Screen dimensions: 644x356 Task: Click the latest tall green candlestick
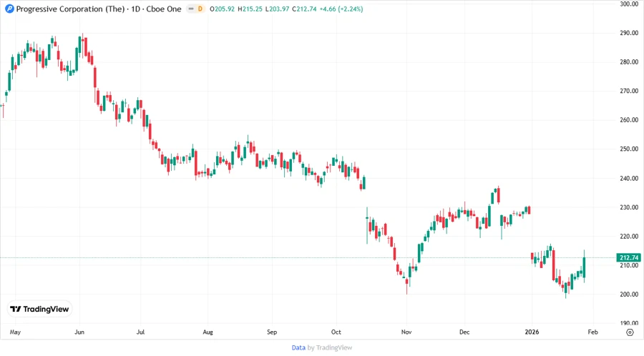tap(584, 267)
